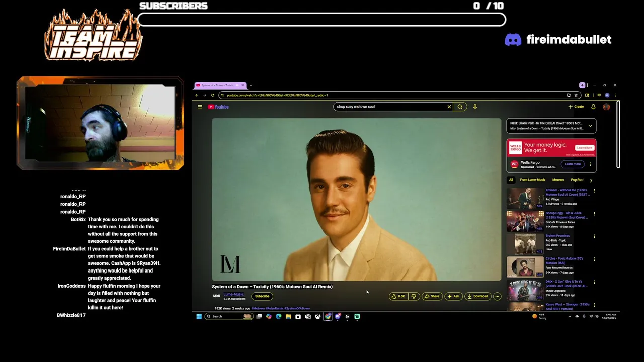This screenshot has height=362, width=644.
Task: Open File Explorer from the taskbar
Action: [x=288, y=316]
